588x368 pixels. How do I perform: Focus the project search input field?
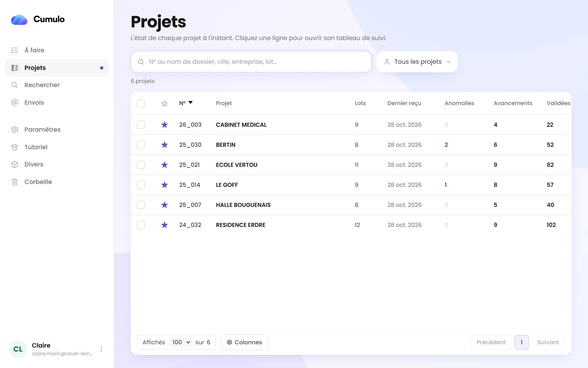tap(251, 62)
